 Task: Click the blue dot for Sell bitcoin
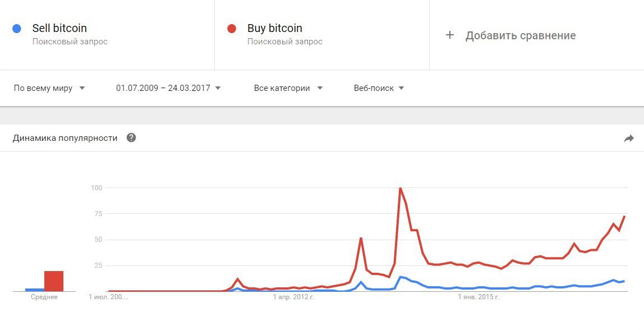point(16,29)
